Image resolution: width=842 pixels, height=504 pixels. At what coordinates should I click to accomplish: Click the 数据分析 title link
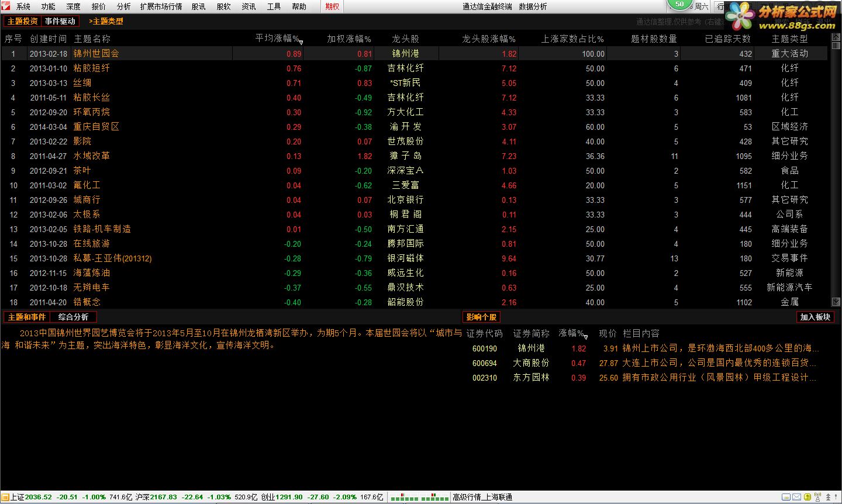(x=533, y=6)
